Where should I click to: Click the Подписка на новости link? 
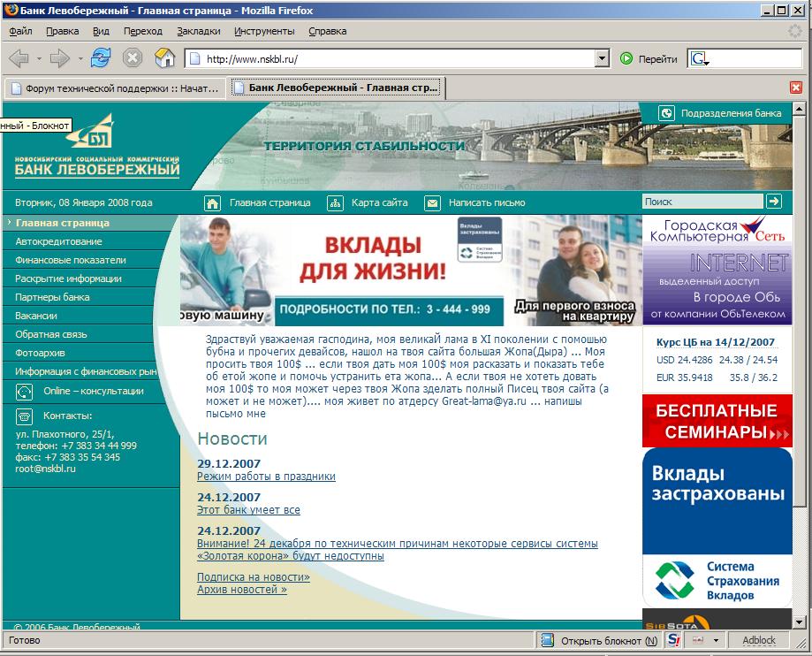254,577
